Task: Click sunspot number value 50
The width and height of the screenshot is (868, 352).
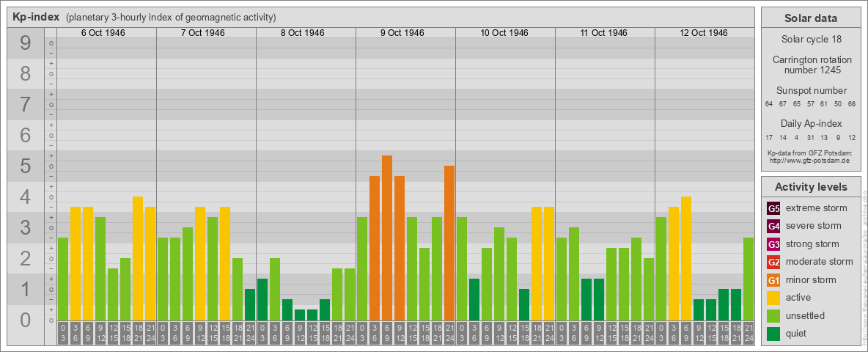Action: point(838,104)
